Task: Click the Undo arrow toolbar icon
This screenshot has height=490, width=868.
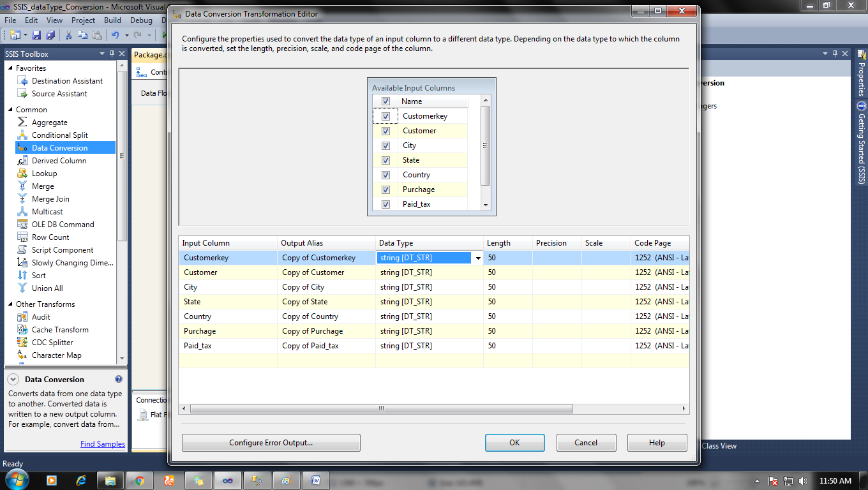Action: pyautogui.click(x=116, y=35)
